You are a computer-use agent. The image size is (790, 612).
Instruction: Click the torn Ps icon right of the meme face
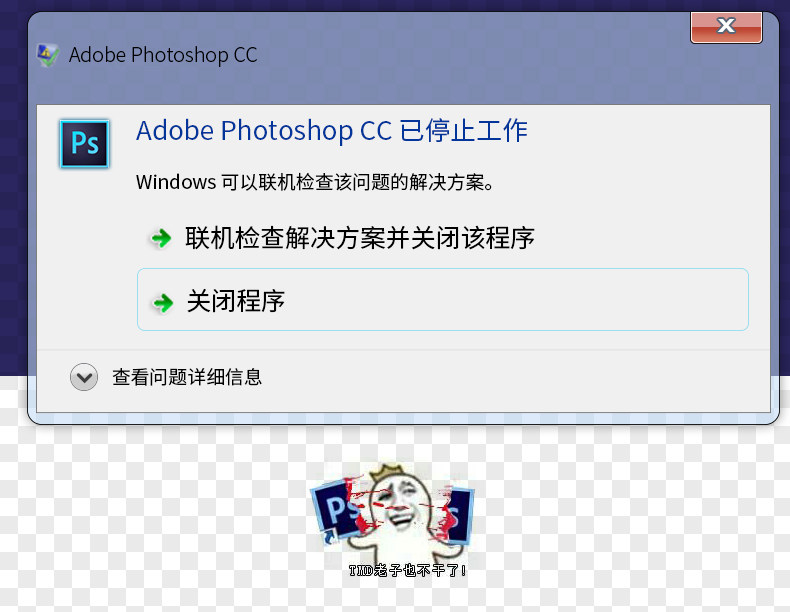pyautogui.click(x=458, y=515)
